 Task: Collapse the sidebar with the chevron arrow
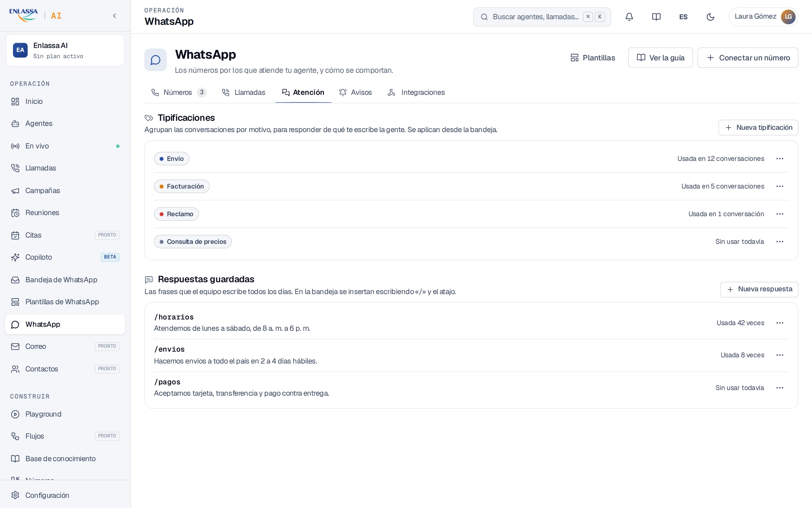click(x=114, y=16)
